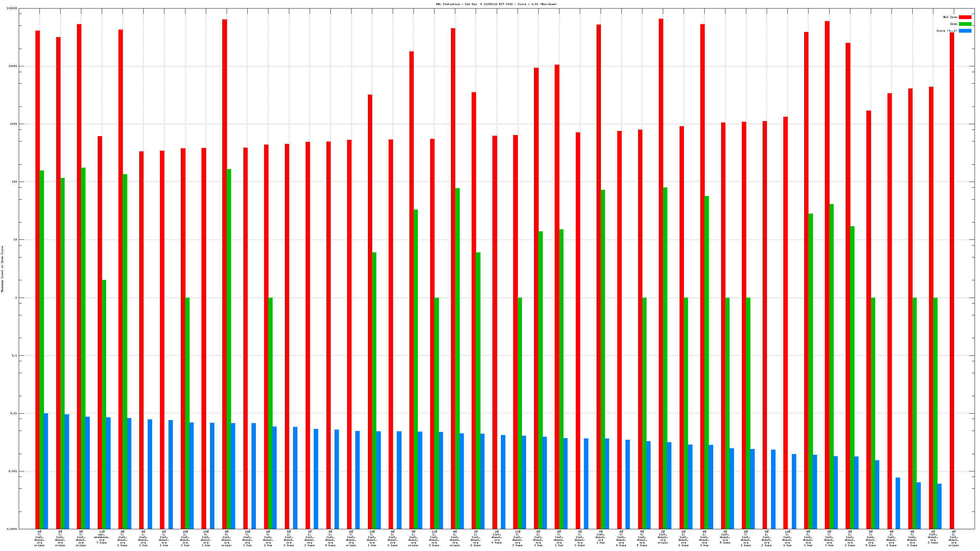Click the 100000 y-axis tick label
The width and height of the screenshot is (980, 551).
[x=12, y=9]
